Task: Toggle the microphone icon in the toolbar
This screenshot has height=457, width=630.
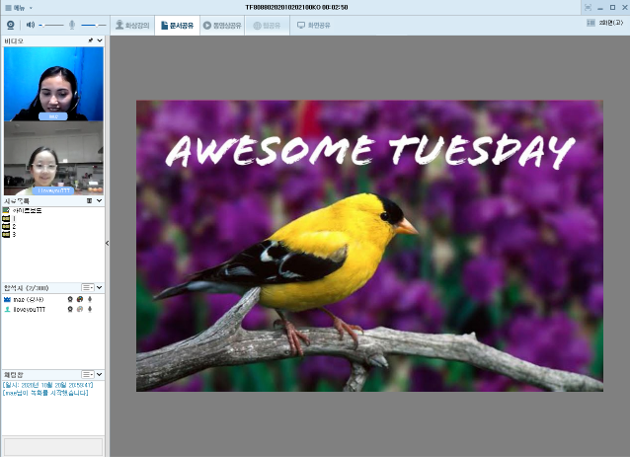Action: [x=74, y=24]
